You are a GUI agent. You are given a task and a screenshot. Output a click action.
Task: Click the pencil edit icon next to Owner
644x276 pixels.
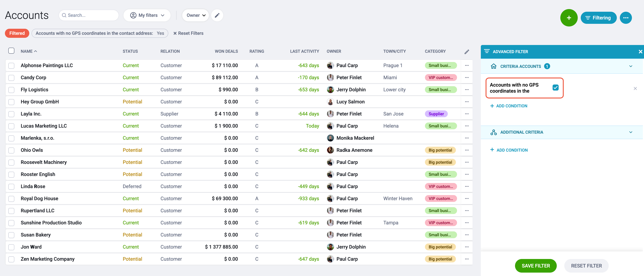[217, 15]
